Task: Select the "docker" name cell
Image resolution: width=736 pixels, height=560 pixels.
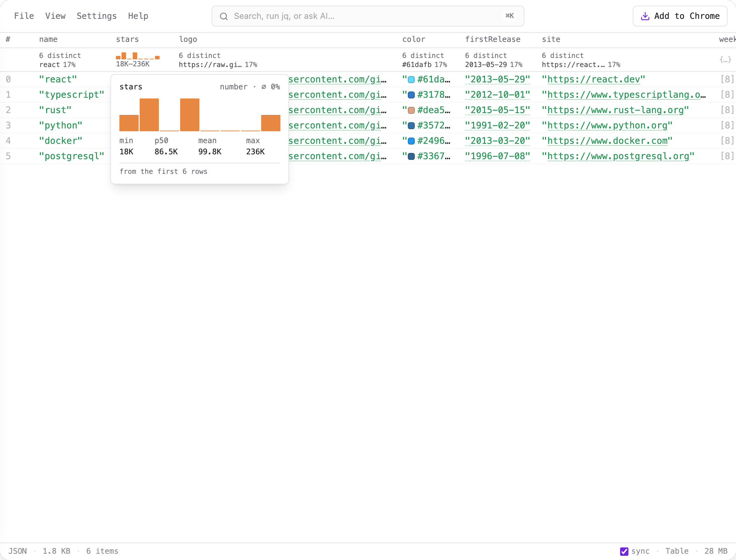Action: pyautogui.click(x=61, y=141)
